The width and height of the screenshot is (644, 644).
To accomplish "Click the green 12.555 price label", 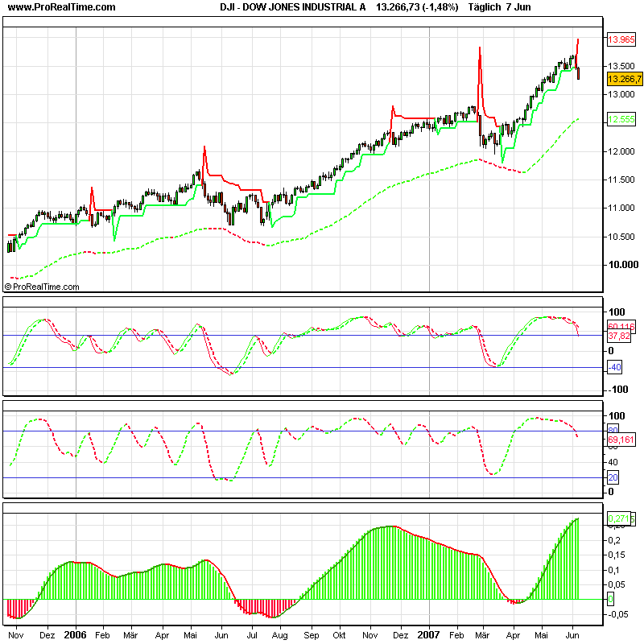I will (x=621, y=119).
